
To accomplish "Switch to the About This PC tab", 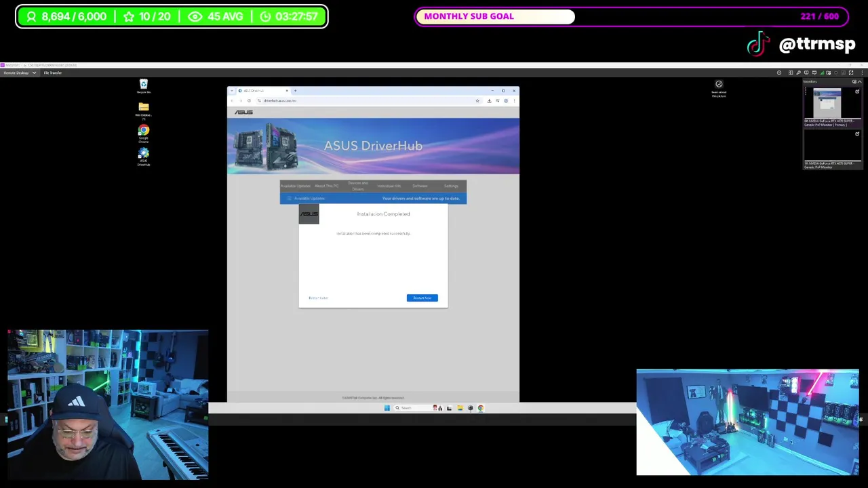I will [x=326, y=186].
